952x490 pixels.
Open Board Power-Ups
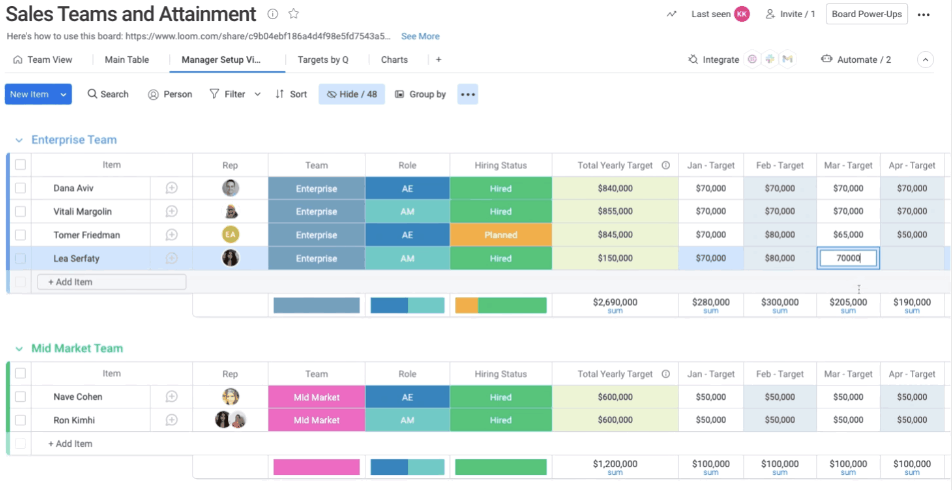[866, 14]
